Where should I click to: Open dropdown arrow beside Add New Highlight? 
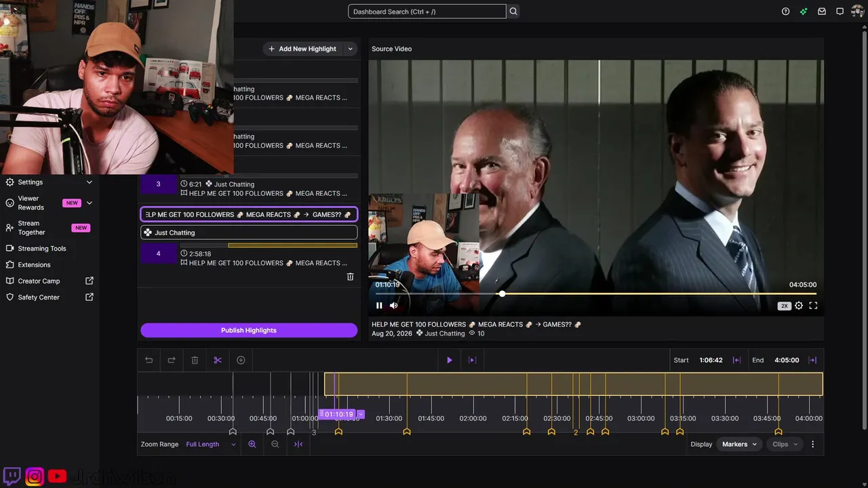pos(350,49)
